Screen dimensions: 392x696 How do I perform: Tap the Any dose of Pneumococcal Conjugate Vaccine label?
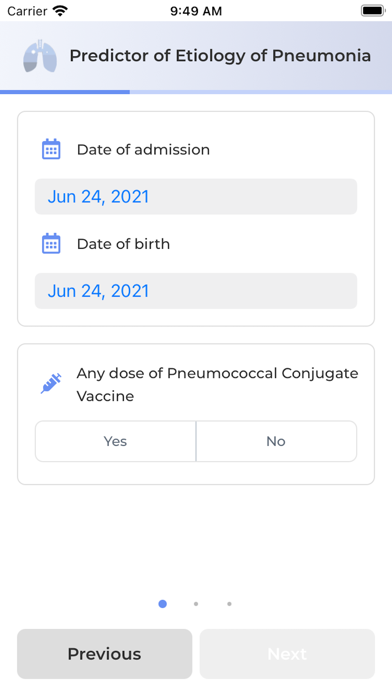[218, 384]
